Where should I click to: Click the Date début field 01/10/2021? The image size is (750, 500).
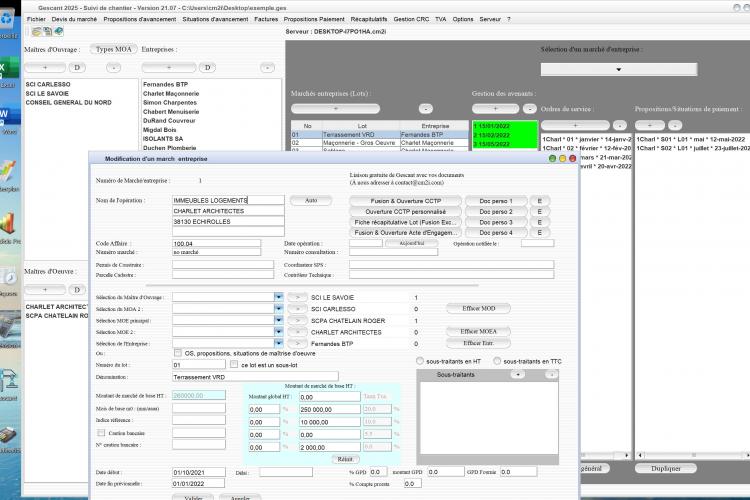(199, 472)
